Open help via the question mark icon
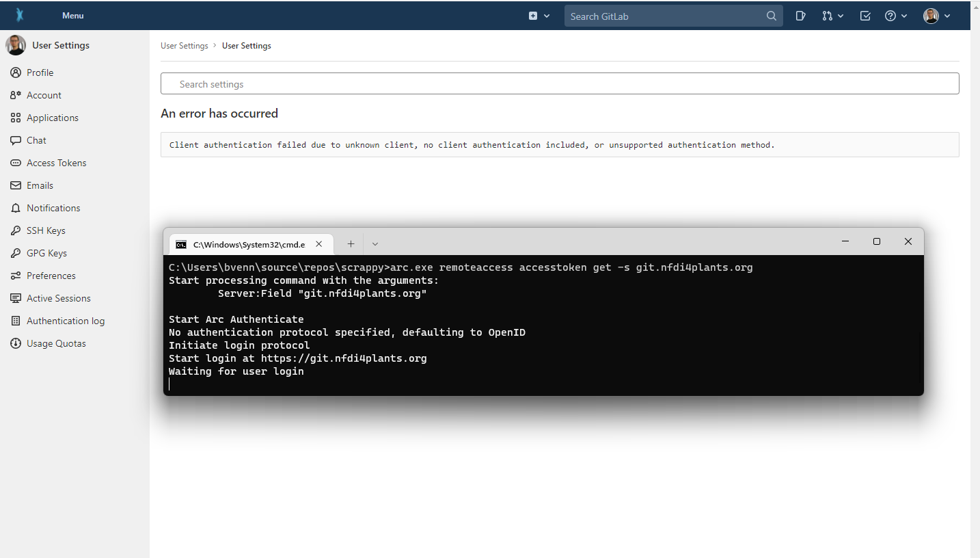 (x=891, y=15)
